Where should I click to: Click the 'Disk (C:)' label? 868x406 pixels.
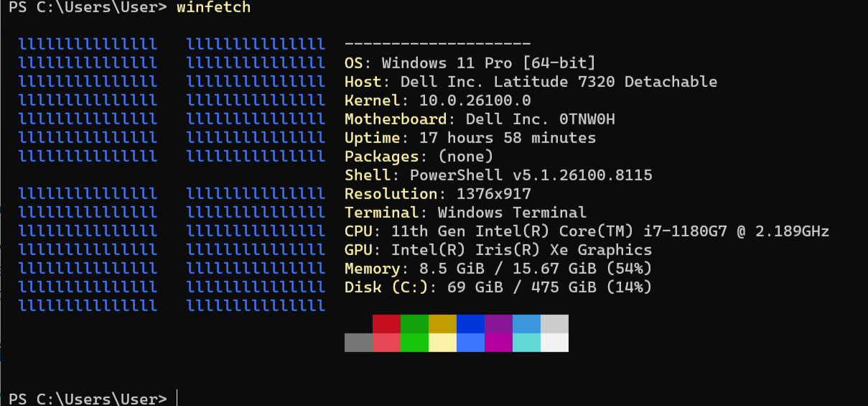pyautogui.click(x=386, y=287)
